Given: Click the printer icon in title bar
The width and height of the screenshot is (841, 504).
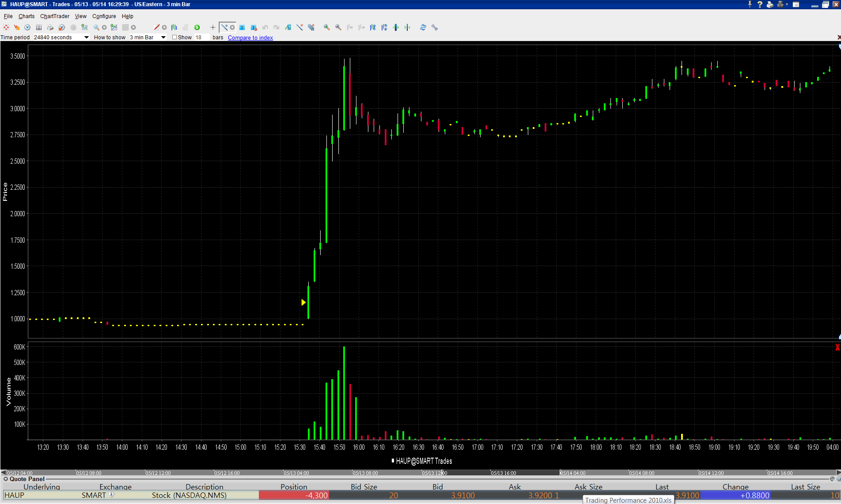Looking at the screenshot, I should 770,4.
